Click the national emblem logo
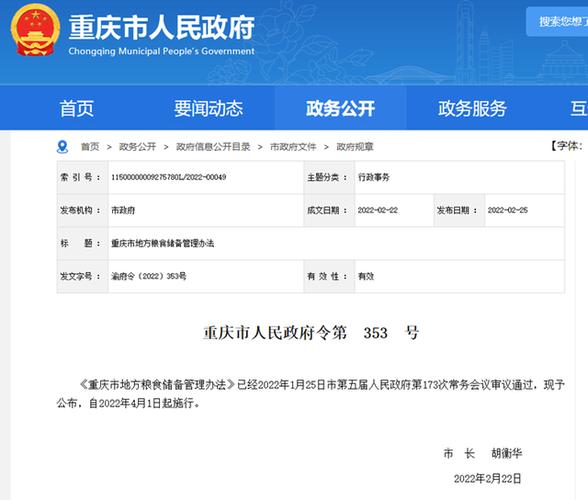Screen dimensions: 588x500 click(x=35, y=30)
